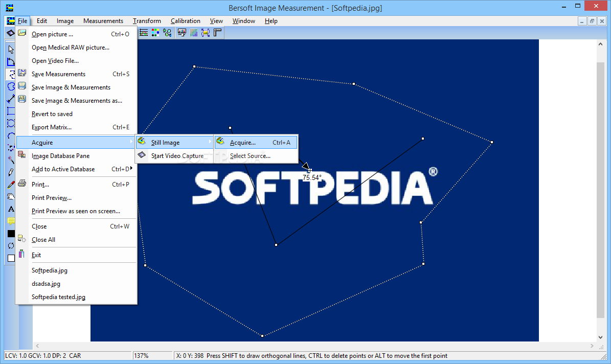Click the fit image to window icon
The width and height of the screenshot is (611, 364).
(206, 33)
